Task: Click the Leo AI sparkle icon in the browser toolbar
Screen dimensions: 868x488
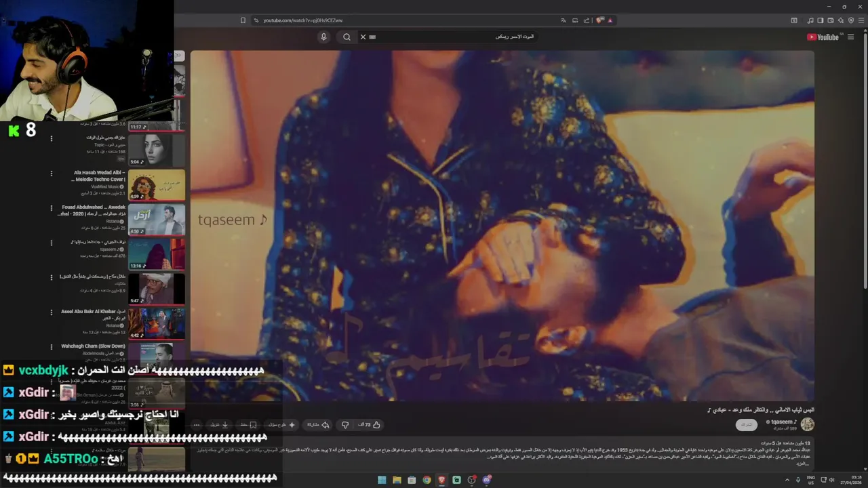Action: pyautogui.click(x=842, y=20)
